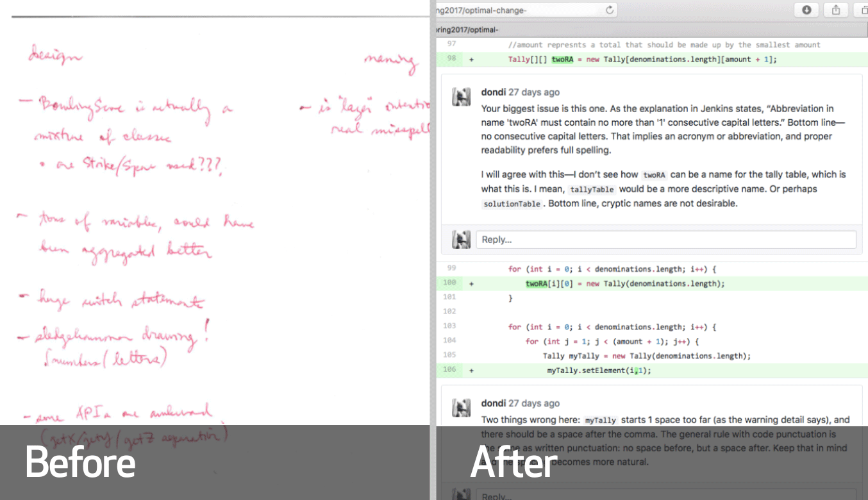Click the Share icon in browser toolbar
868x500 pixels.
click(836, 10)
